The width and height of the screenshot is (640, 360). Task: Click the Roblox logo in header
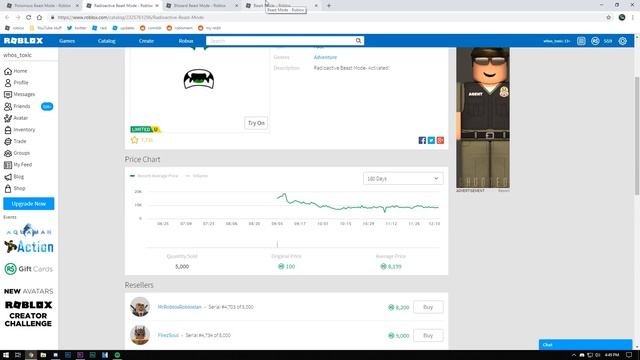[23, 41]
